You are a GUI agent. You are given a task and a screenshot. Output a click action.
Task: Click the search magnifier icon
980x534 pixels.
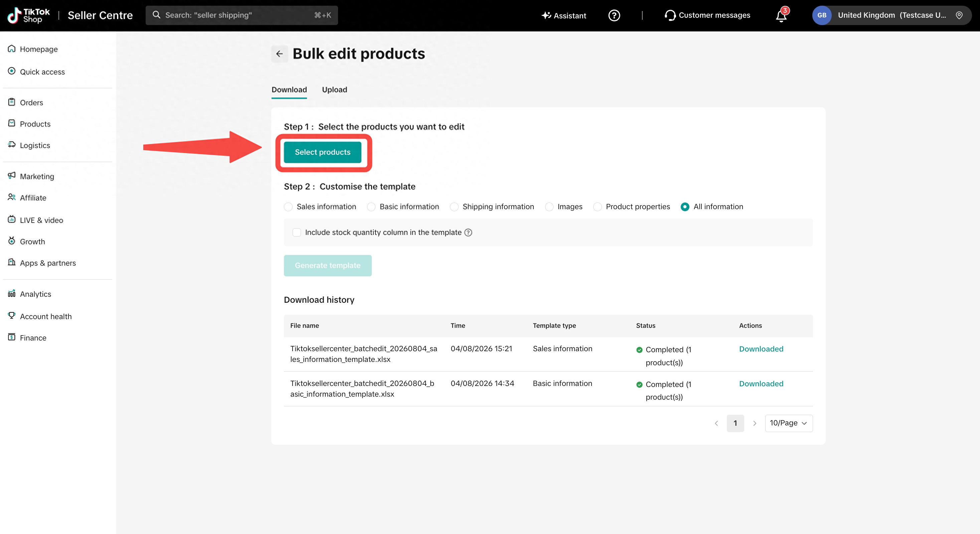click(x=156, y=15)
